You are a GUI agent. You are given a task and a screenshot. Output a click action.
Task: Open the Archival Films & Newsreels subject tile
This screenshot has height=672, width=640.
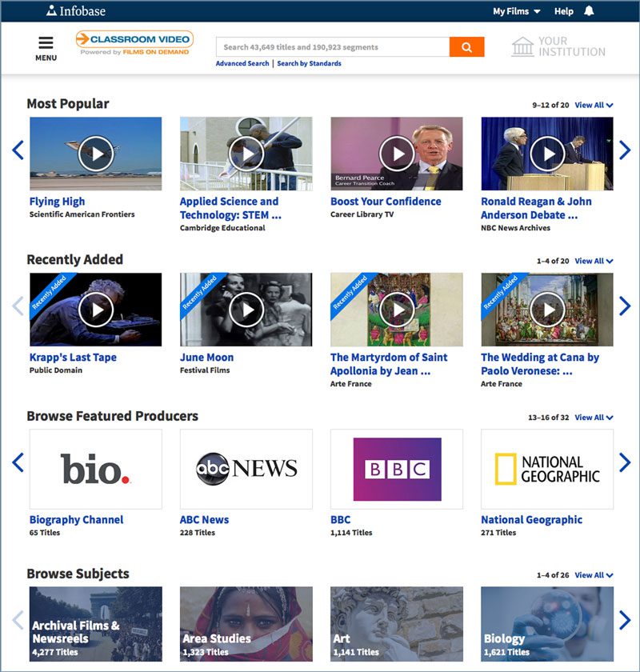[x=96, y=624]
